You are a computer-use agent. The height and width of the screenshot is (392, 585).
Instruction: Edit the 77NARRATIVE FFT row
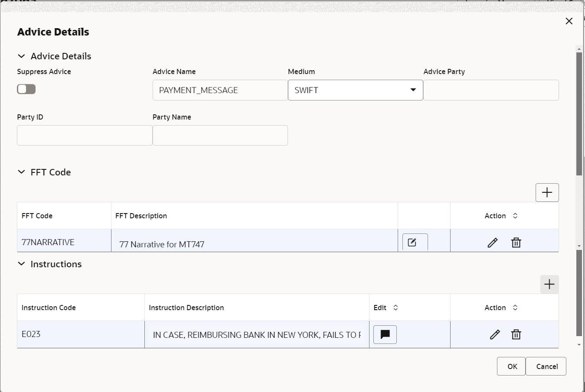[x=492, y=243]
